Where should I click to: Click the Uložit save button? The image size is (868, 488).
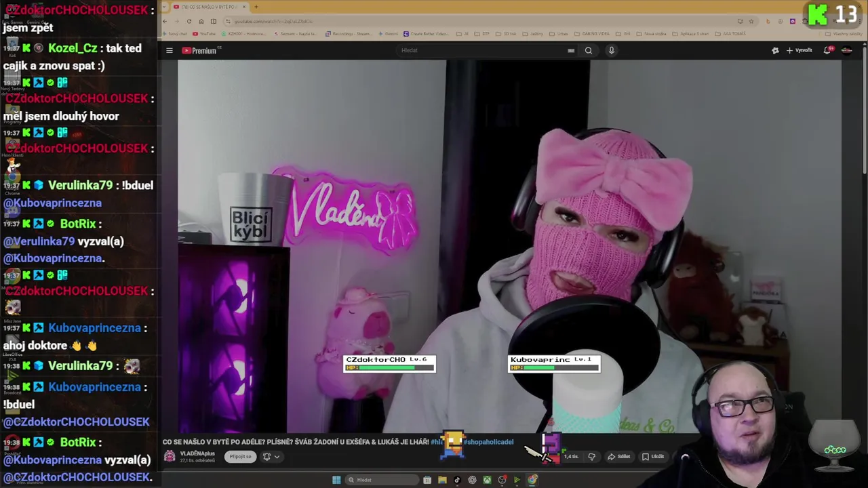click(x=653, y=457)
